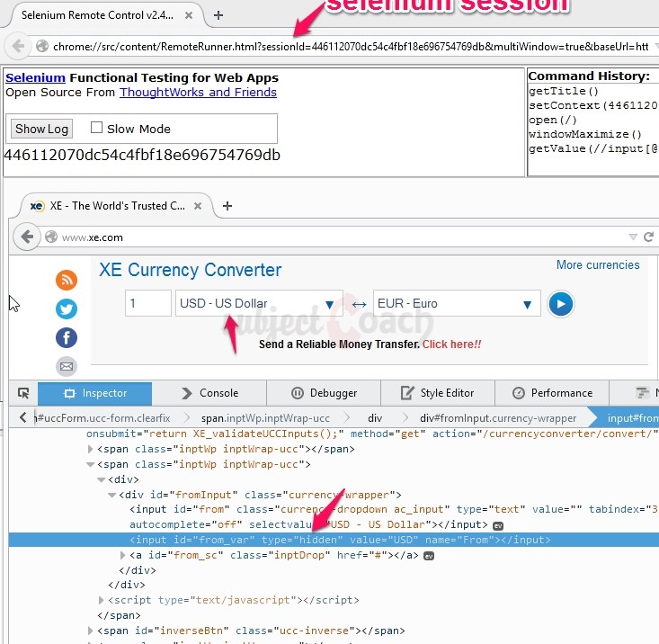Expand the span#inverseBtn node
The height and width of the screenshot is (644, 659).
coord(90,631)
